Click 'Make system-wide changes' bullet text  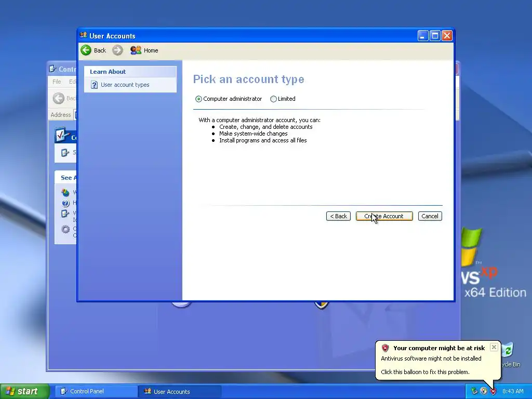click(x=253, y=134)
